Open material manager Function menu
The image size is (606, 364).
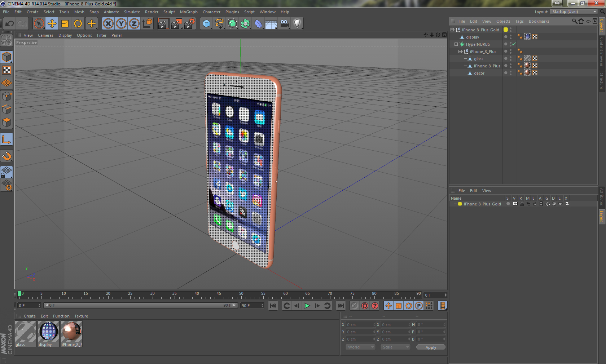pos(61,316)
